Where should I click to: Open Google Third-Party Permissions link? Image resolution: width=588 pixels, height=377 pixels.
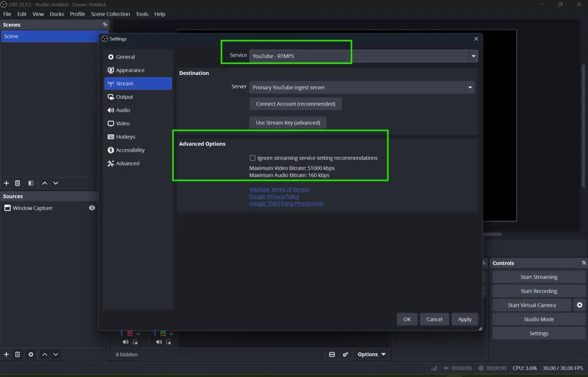tap(286, 203)
